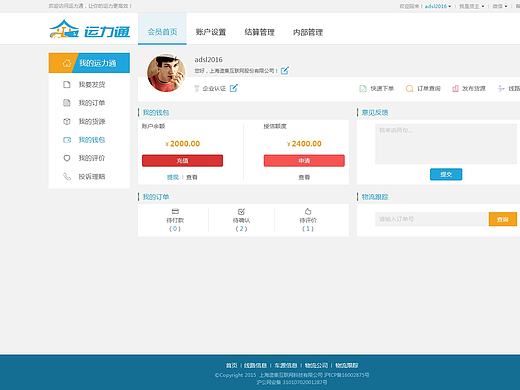Click the 待评价 thumbs-up icon
520x390 pixels.
click(308, 211)
